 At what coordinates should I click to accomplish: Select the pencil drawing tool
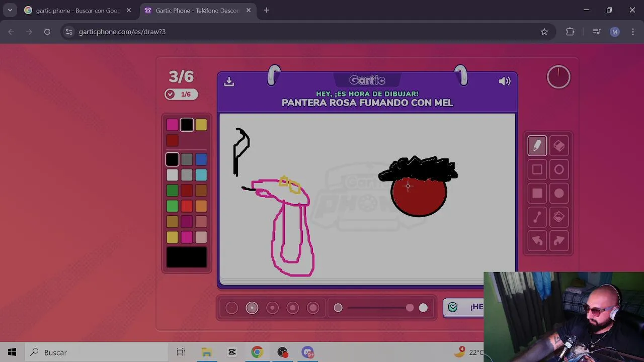click(x=537, y=146)
